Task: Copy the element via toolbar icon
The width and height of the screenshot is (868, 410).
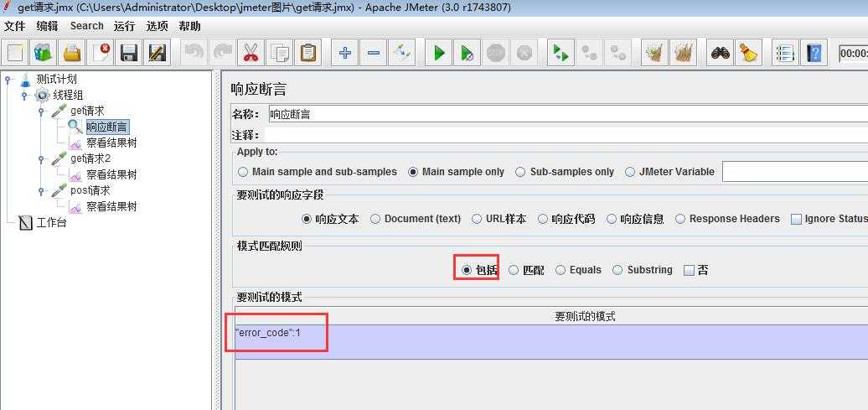Action: [x=280, y=53]
